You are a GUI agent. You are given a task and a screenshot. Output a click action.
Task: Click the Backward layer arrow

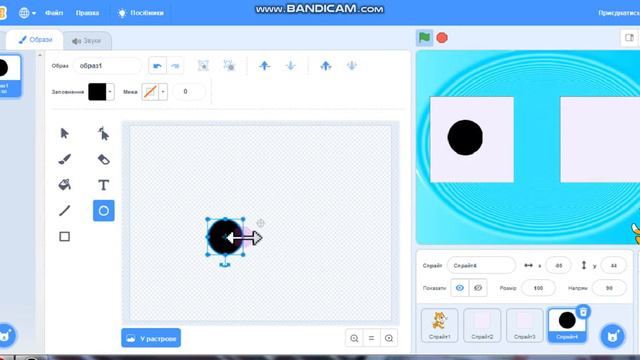[291, 66]
